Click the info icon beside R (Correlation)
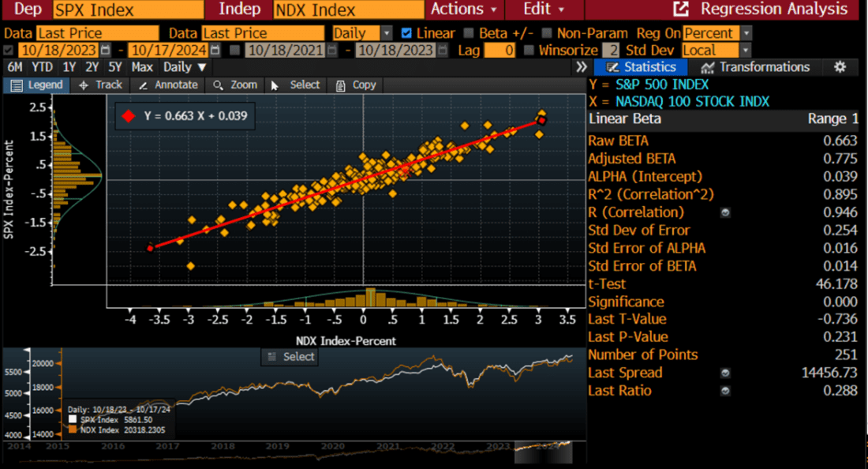868x469 pixels. (725, 212)
